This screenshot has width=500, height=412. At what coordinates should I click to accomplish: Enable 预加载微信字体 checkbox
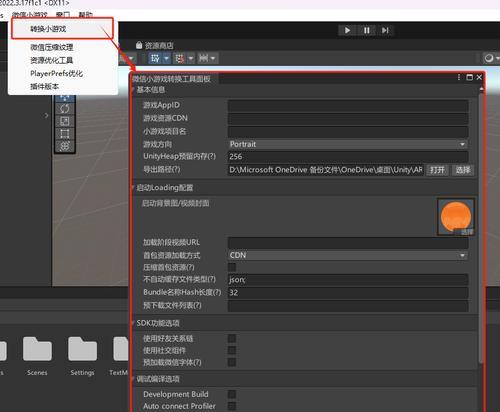232,362
